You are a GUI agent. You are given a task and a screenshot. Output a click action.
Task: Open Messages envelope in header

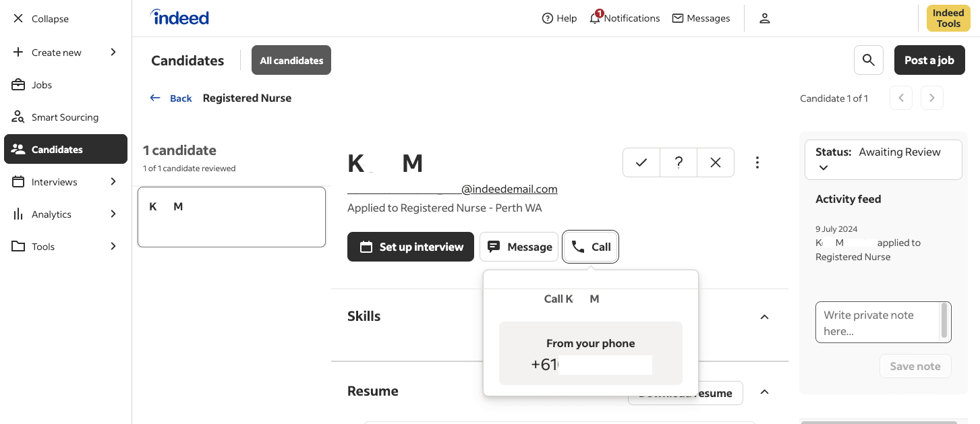pos(678,18)
